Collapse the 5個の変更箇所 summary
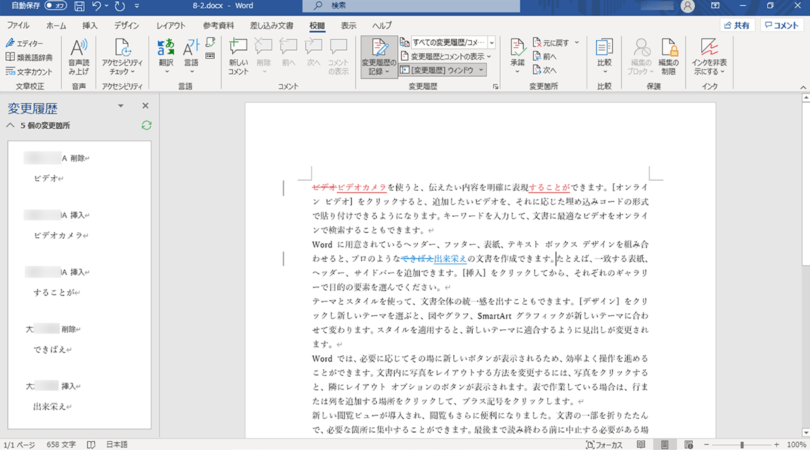The height and width of the screenshot is (450, 810). (10, 126)
